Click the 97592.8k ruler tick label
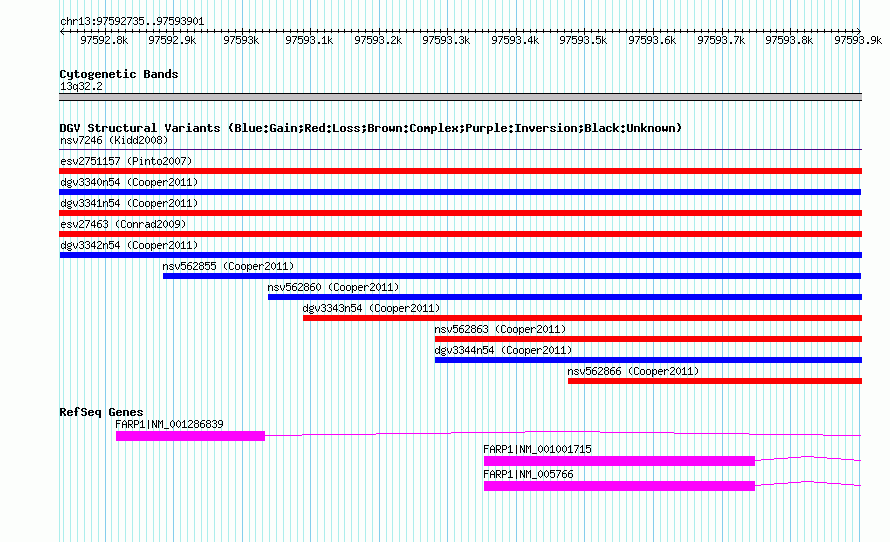 (104, 40)
